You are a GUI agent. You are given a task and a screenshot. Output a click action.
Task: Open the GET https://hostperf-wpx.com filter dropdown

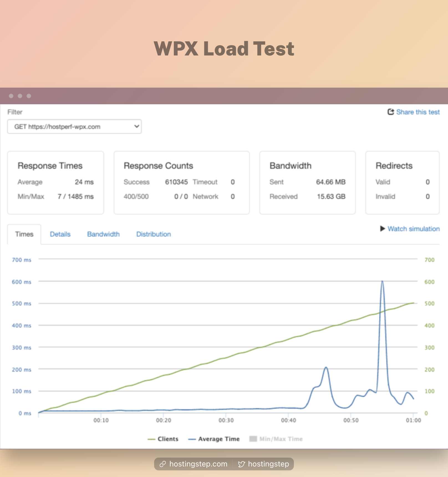74,127
